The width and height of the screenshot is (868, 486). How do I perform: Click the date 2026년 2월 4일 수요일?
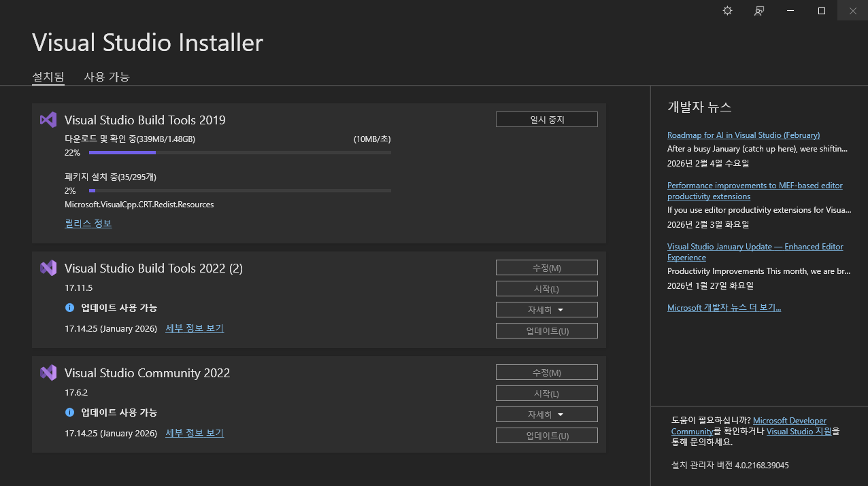pos(708,164)
